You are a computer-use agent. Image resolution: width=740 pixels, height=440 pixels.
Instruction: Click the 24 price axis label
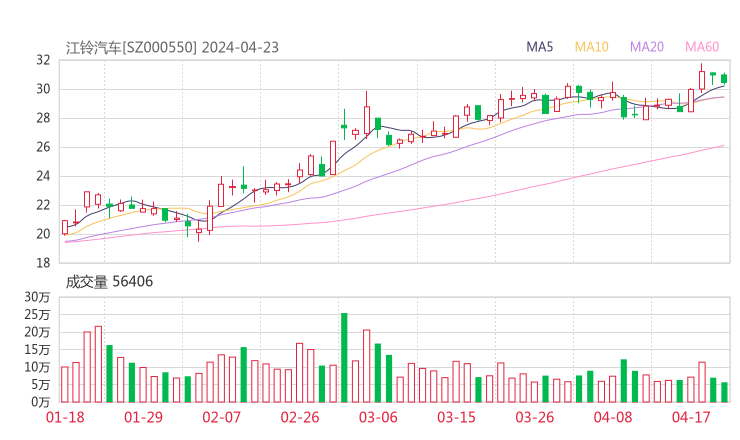43,176
